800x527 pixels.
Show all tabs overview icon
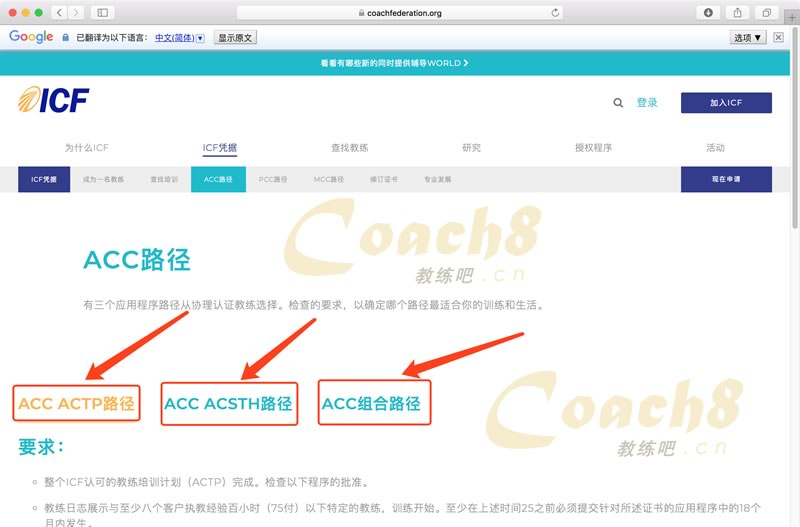(x=766, y=12)
